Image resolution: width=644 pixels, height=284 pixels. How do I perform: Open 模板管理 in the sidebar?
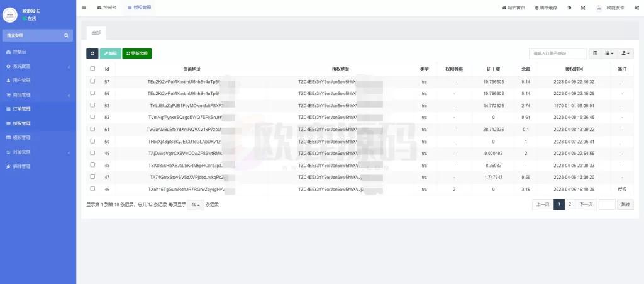point(38,138)
